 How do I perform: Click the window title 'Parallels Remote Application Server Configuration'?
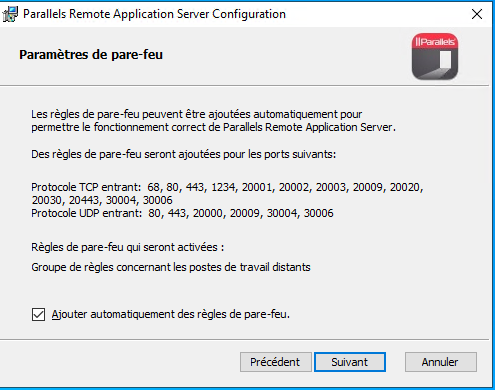point(154,14)
